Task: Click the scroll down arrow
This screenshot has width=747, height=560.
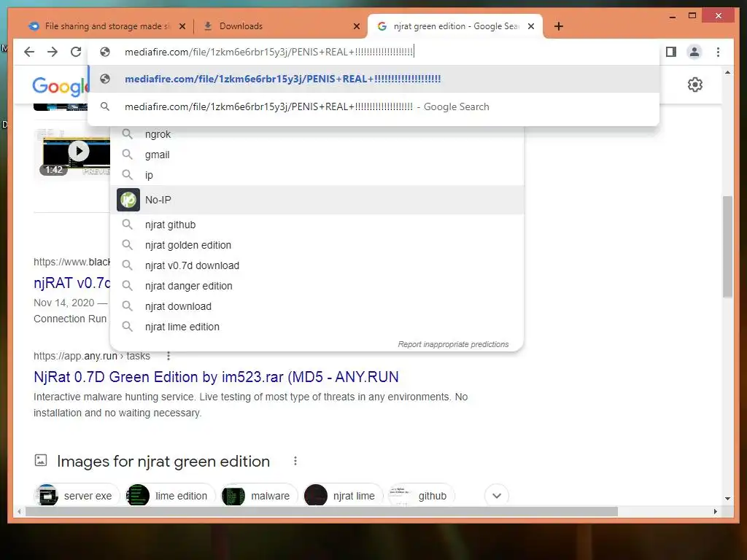Action: 727,499
